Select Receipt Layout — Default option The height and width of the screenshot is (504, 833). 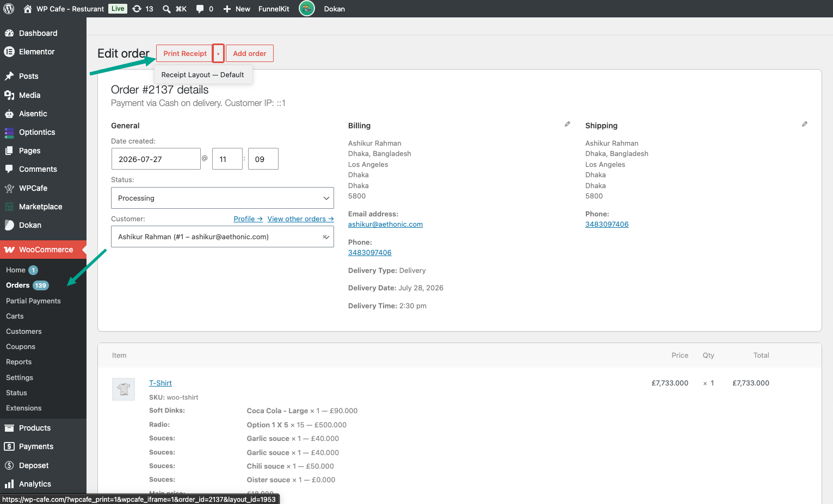point(202,75)
